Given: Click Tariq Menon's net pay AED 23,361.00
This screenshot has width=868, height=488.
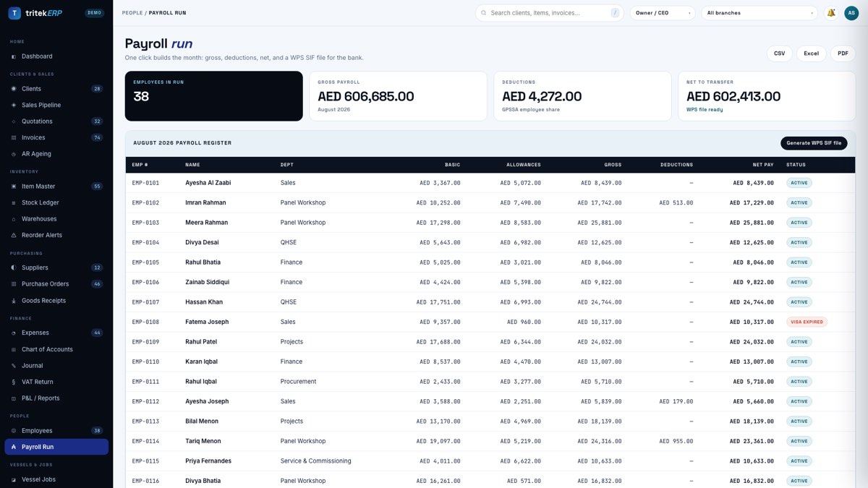Looking at the screenshot, I should point(752,441).
